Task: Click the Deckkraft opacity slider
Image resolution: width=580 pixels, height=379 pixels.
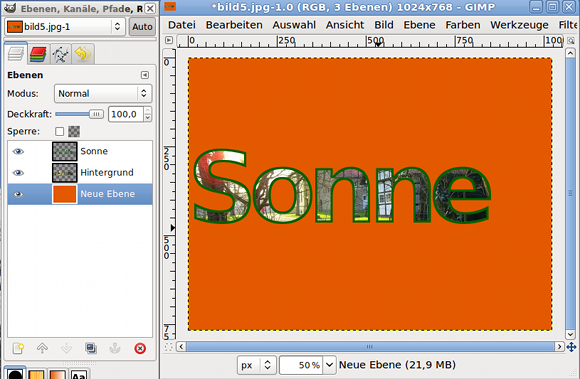Action: pos(80,114)
